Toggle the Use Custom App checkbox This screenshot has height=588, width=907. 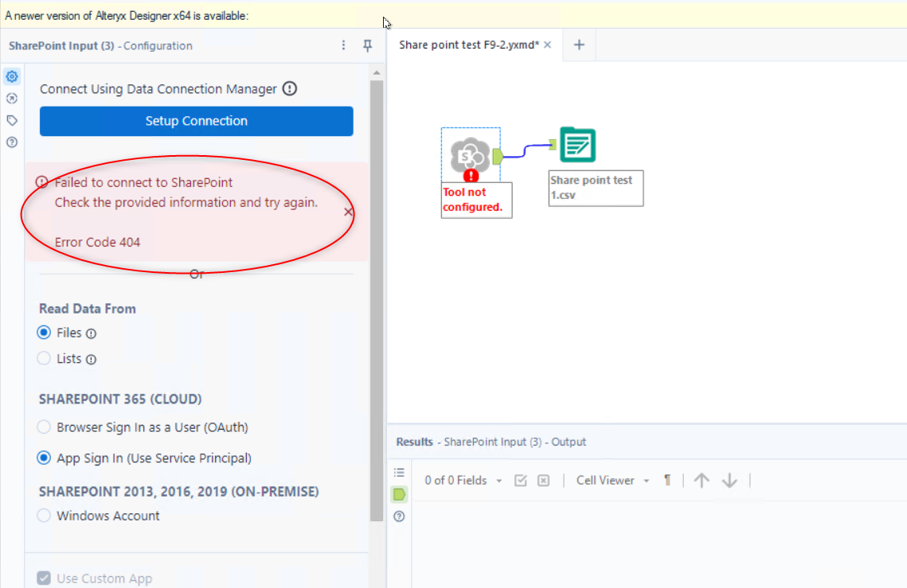pos(43,578)
